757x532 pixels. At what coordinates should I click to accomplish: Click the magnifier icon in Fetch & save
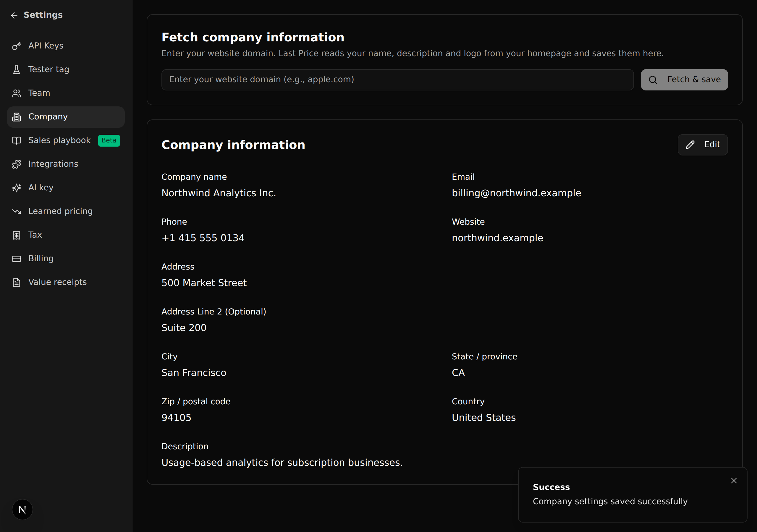pos(653,80)
